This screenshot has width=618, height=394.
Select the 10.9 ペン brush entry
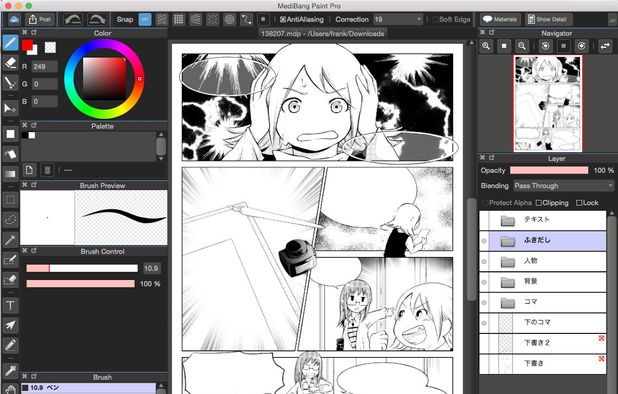point(88,388)
